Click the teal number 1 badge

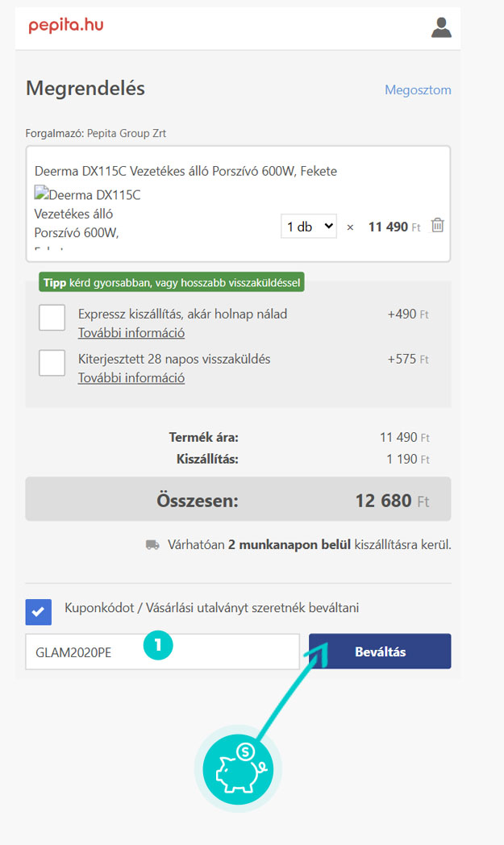[x=158, y=644]
